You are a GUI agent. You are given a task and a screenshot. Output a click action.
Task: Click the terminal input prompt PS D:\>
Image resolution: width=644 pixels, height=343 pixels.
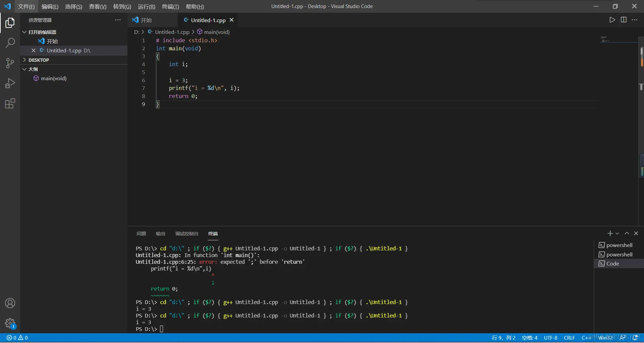tap(147, 329)
